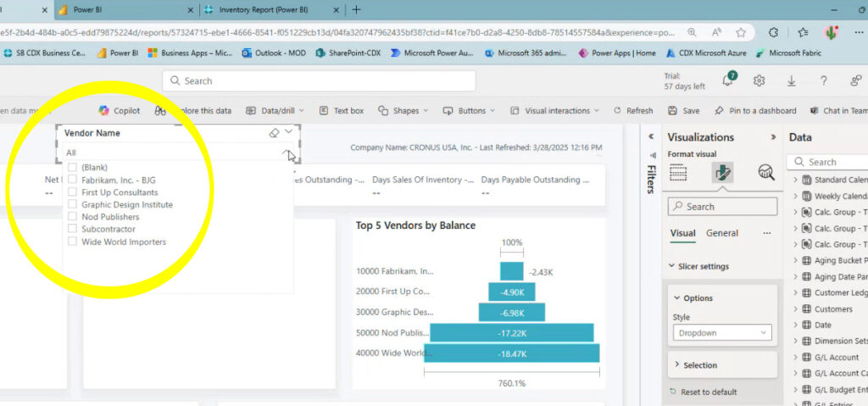This screenshot has width=868, height=406.
Task: Open the Buttons dropdown
Action: 469,111
